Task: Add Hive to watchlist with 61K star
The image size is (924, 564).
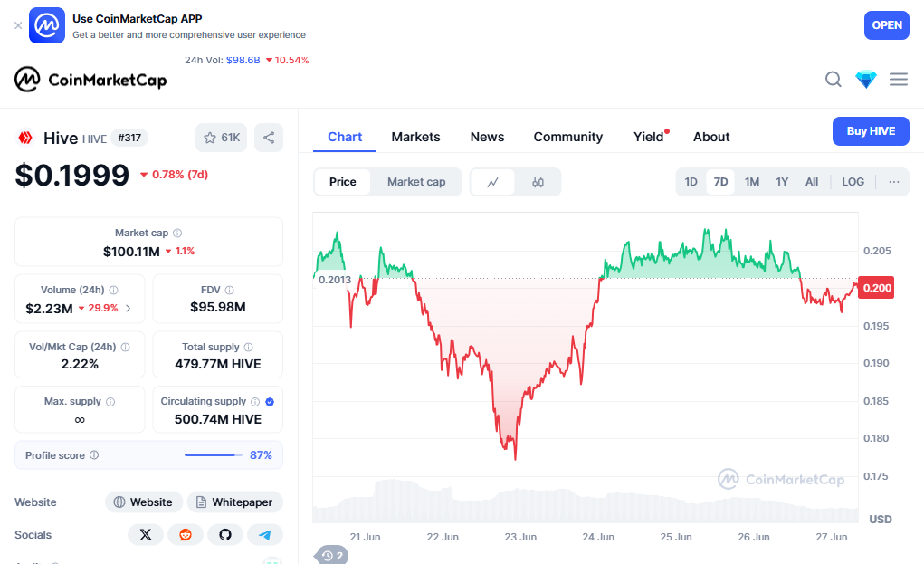Action: point(222,138)
